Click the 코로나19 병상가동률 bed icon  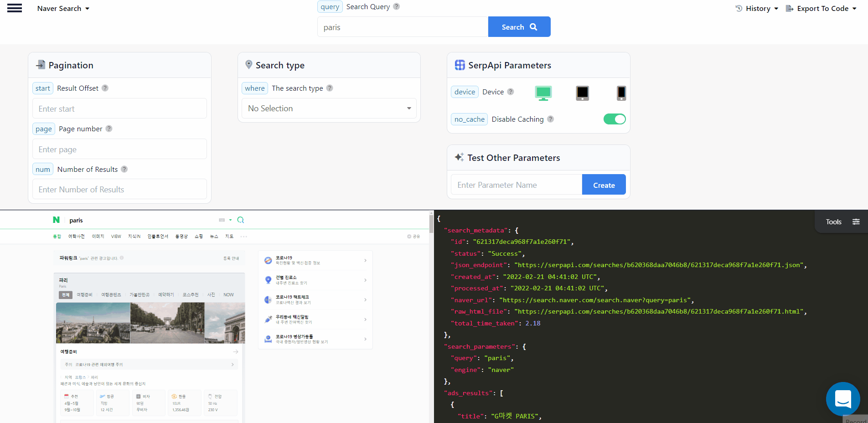tap(268, 339)
